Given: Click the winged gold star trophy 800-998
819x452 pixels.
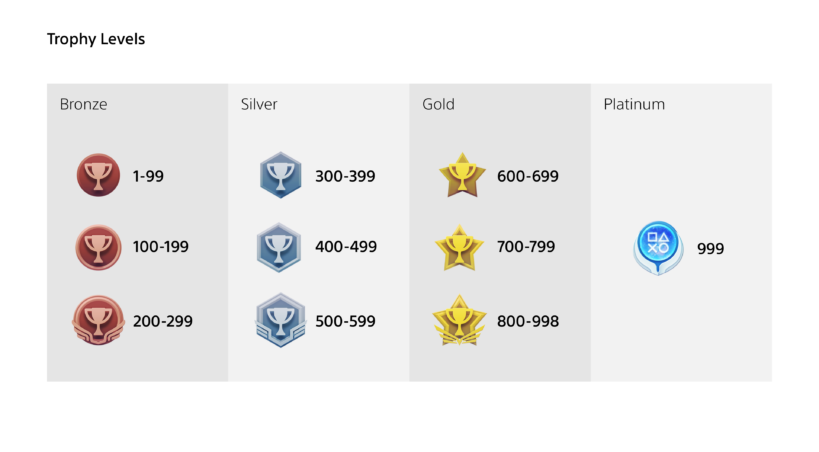Looking at the screenshot, I should pyautogui.click(x=460, y=321).
